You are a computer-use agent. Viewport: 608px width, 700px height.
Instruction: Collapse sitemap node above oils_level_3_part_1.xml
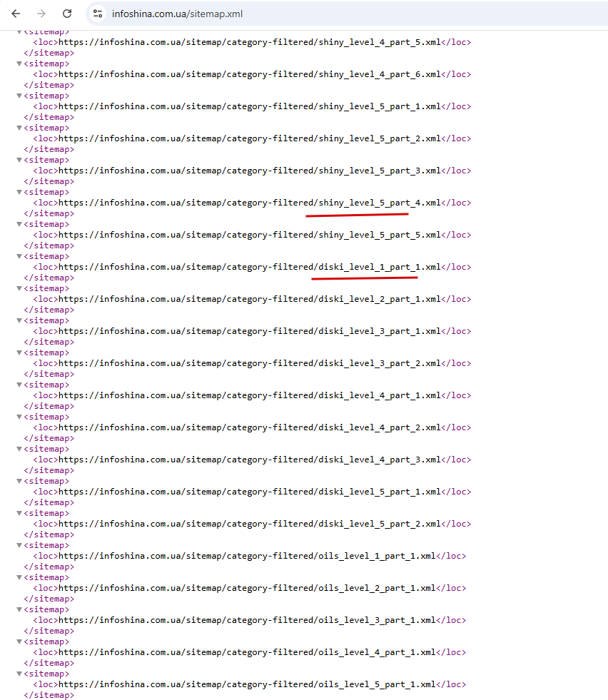[19, 610]
